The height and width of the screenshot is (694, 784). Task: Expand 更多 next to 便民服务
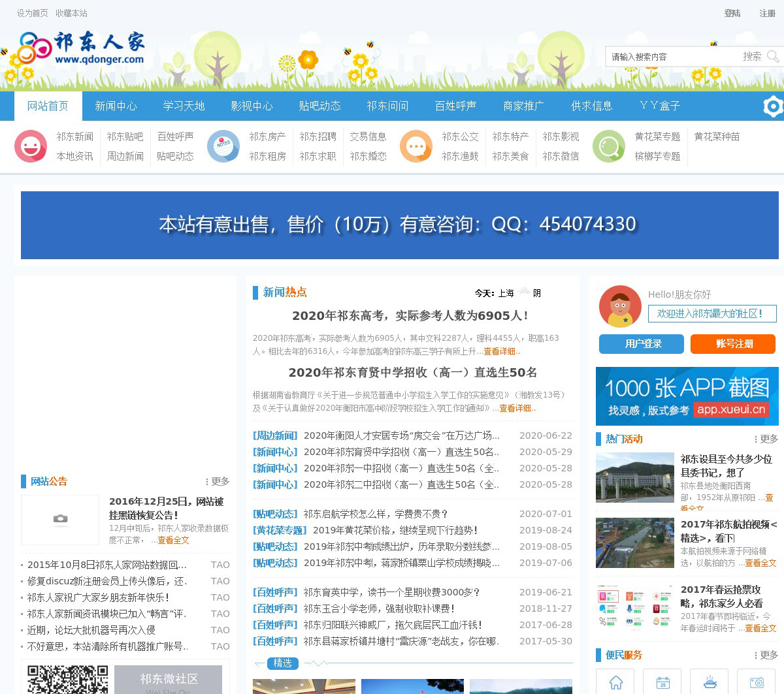coord(766,655)
